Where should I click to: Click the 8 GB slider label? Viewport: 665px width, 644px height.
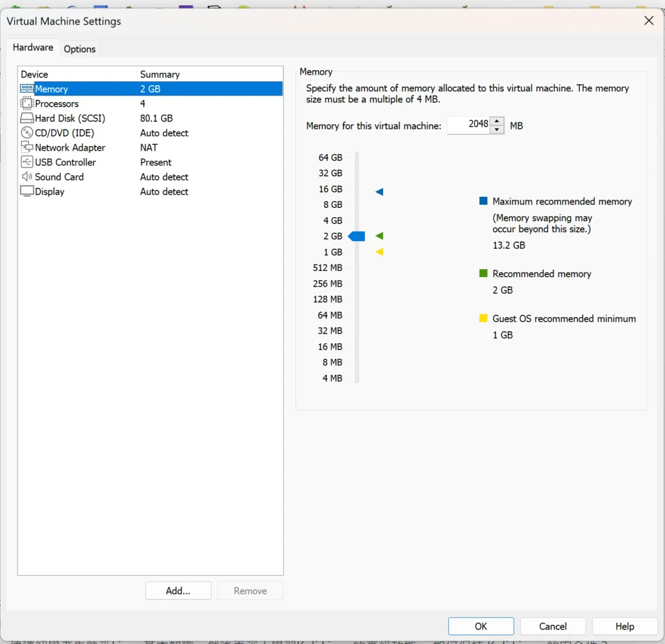point(333,205)
